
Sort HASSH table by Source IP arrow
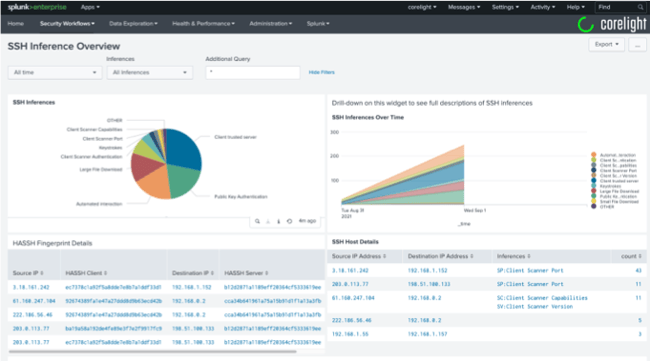pos(42,273)
